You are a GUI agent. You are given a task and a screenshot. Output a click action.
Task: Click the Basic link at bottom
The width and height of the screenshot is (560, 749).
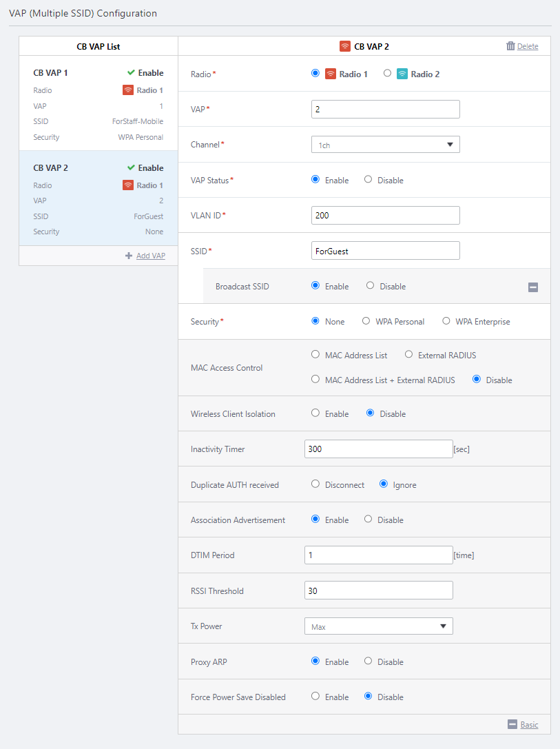coord(529,724)
